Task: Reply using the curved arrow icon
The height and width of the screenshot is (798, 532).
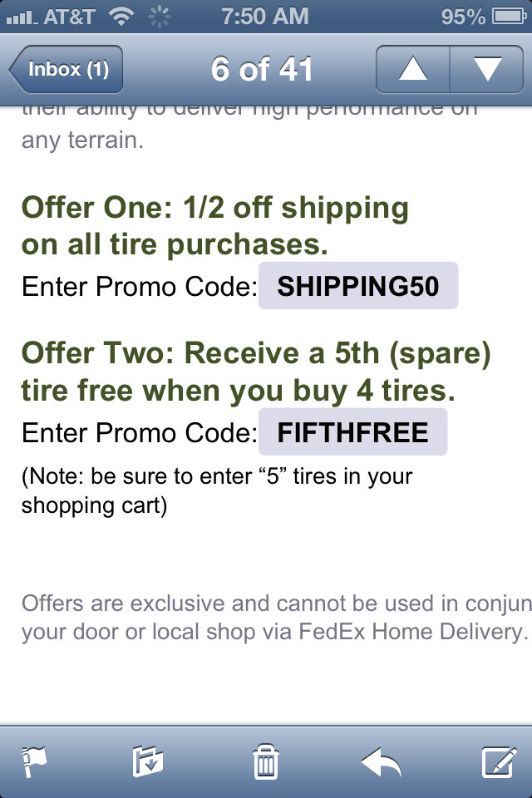Action: [381, 762]
